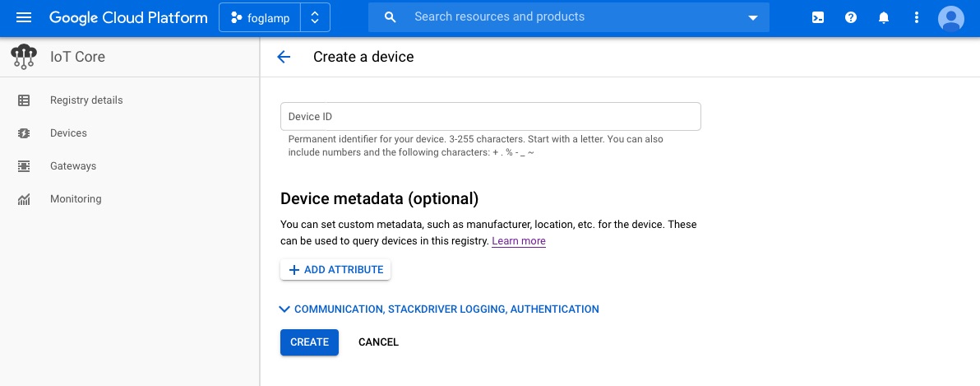Open the foglamp project selector

(x=260, y=17)
